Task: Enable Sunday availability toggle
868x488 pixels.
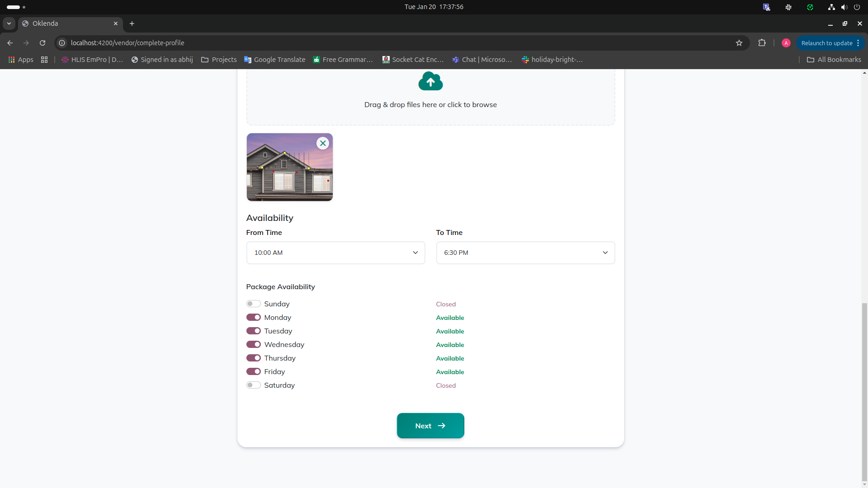Action: tap(253, 304)
